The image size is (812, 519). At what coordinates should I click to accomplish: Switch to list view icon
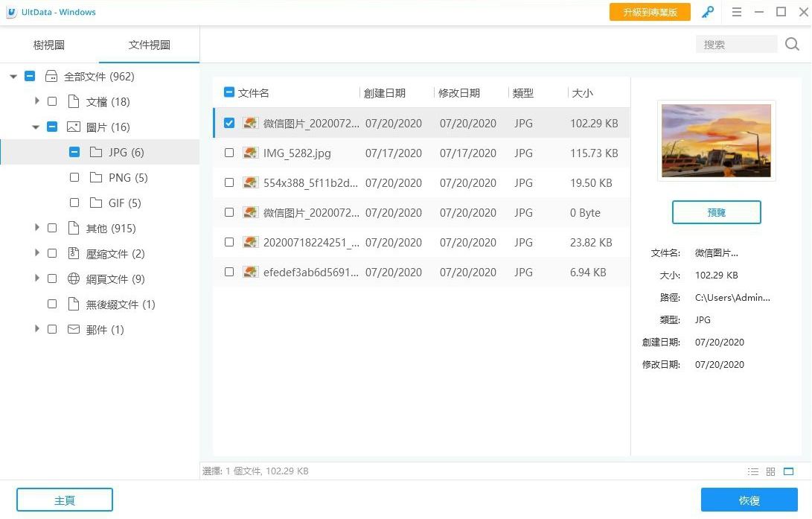753,471
